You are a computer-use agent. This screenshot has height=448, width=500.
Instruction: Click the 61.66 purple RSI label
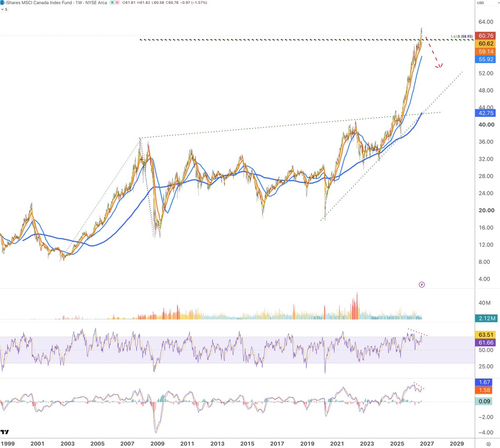486,343
